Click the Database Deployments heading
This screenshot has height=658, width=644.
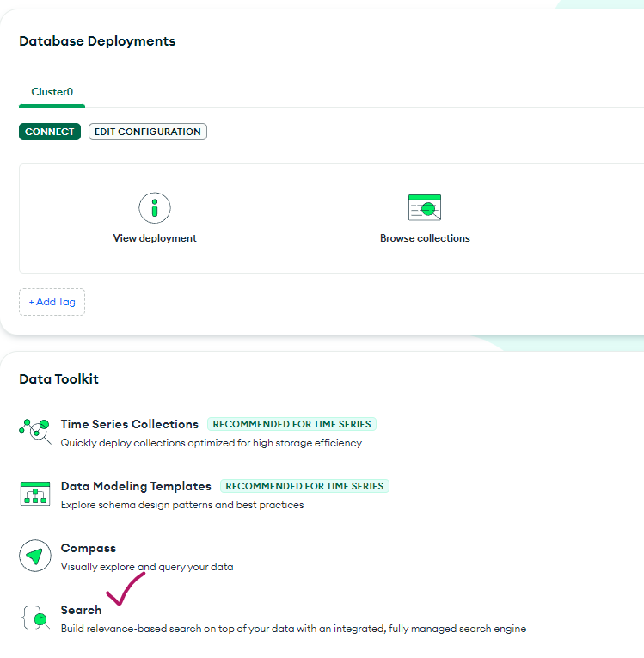[x=97, y=41]
